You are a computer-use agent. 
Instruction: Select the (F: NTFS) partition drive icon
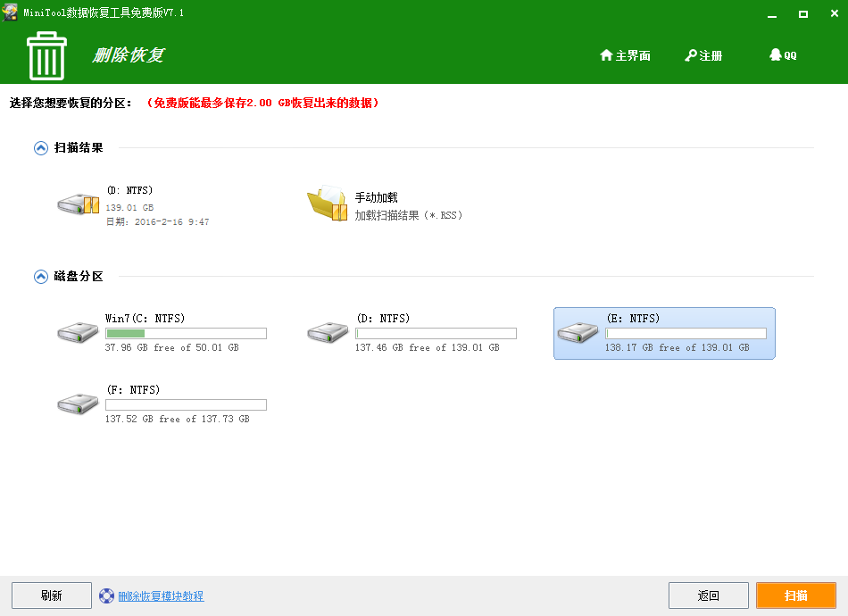point(78,403)
